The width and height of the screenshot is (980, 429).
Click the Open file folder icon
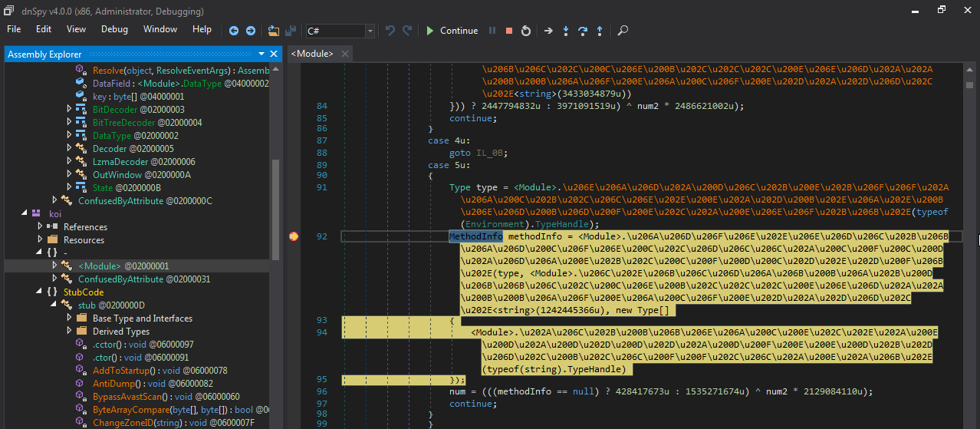pyautogui.click(x=274, y=31)
